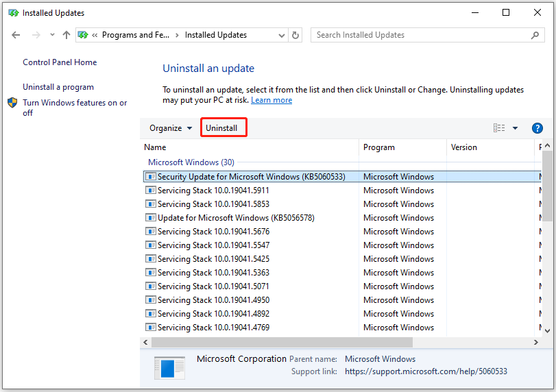Viewport: 556px width, 392px height.
Task: Select Security Update for Microsoft Windows (KB5060533)
Action: click(x=342, y=177)
